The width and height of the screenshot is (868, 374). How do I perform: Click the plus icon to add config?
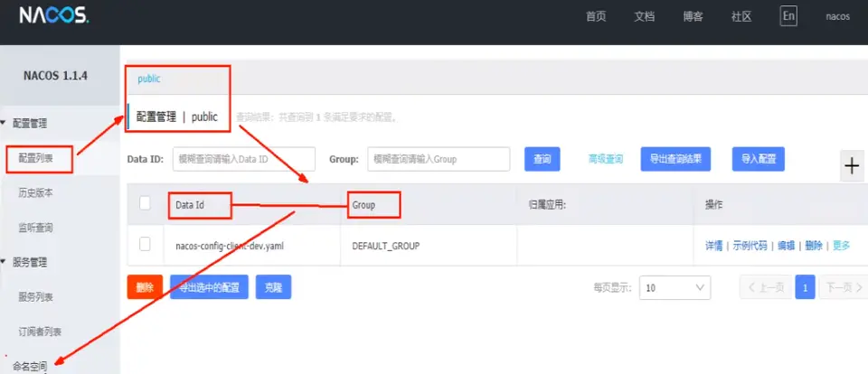[x=853, y=165]
